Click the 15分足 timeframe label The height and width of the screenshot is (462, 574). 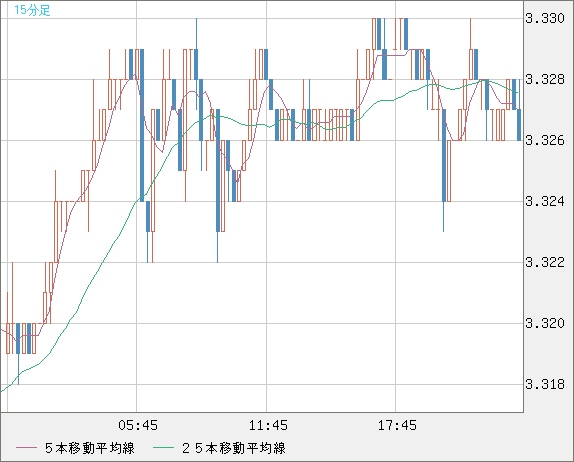[x=32, y=10]
